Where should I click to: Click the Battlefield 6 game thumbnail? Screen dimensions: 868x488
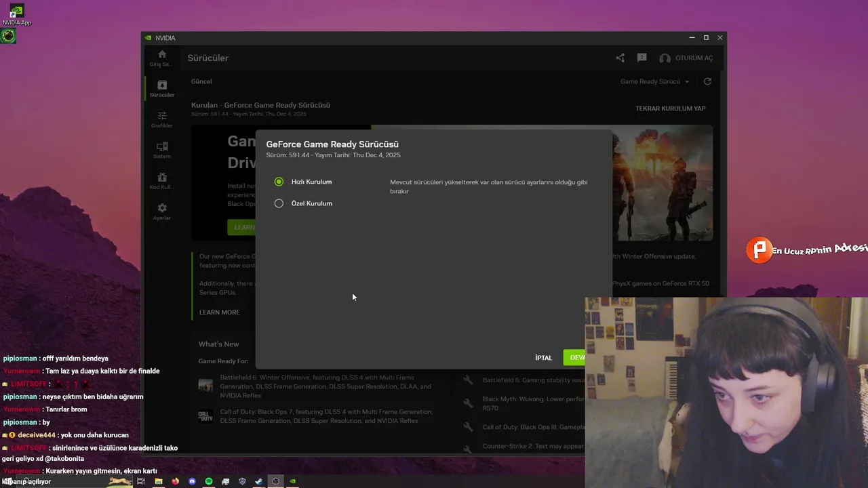pos(205,386)
